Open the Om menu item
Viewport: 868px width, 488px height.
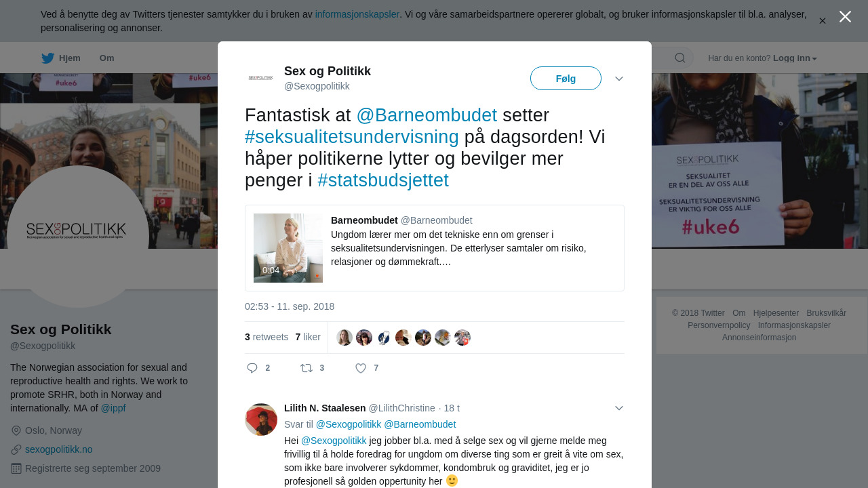(107, 58)
